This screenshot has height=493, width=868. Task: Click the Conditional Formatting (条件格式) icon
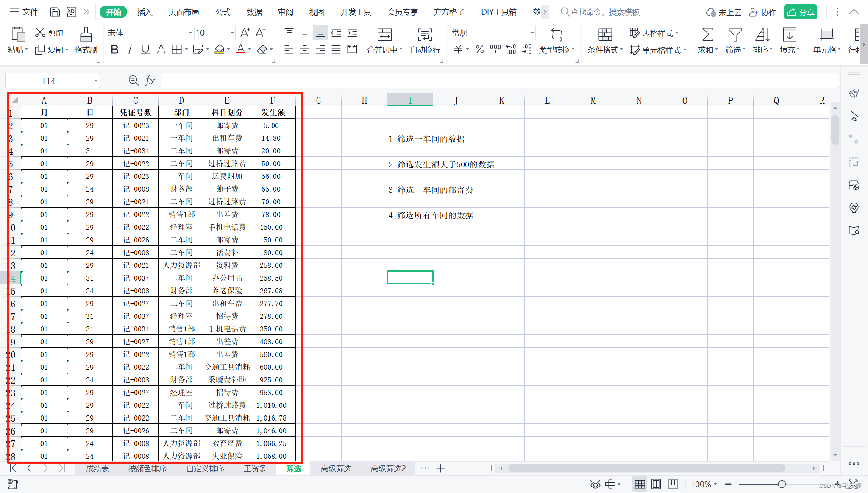click(x=605, y=35)
